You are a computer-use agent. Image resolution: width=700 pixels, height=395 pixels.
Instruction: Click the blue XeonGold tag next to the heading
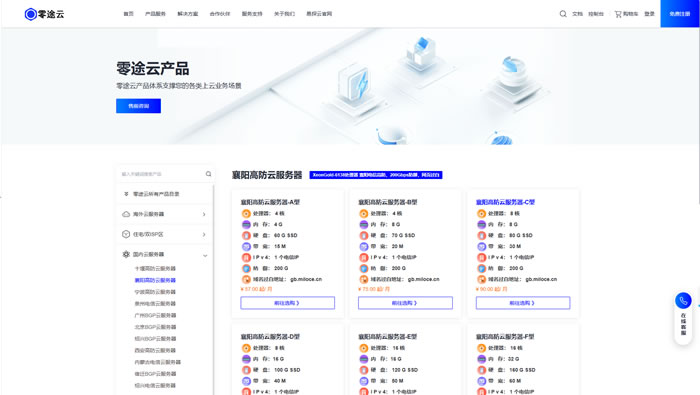click(x=376, y=175)
